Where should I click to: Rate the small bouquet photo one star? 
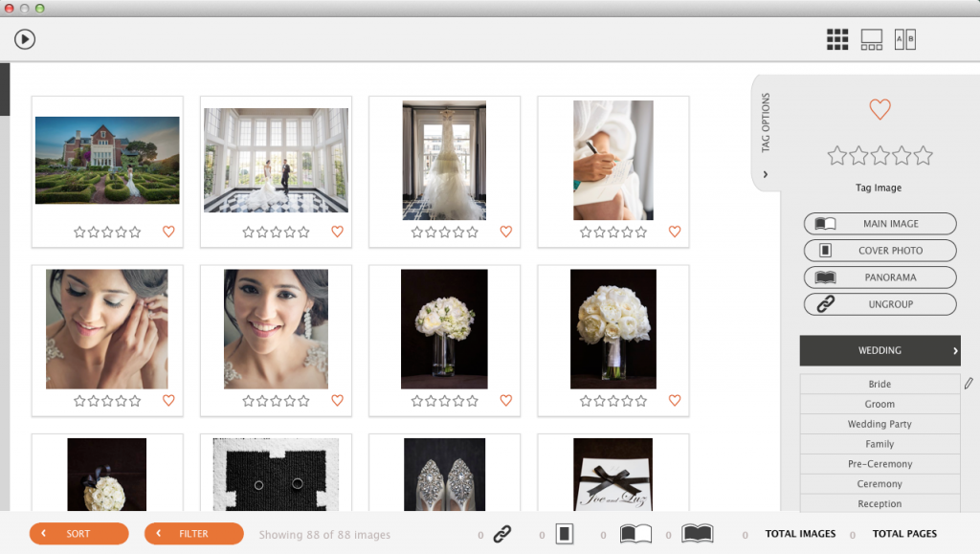(417, 401)
